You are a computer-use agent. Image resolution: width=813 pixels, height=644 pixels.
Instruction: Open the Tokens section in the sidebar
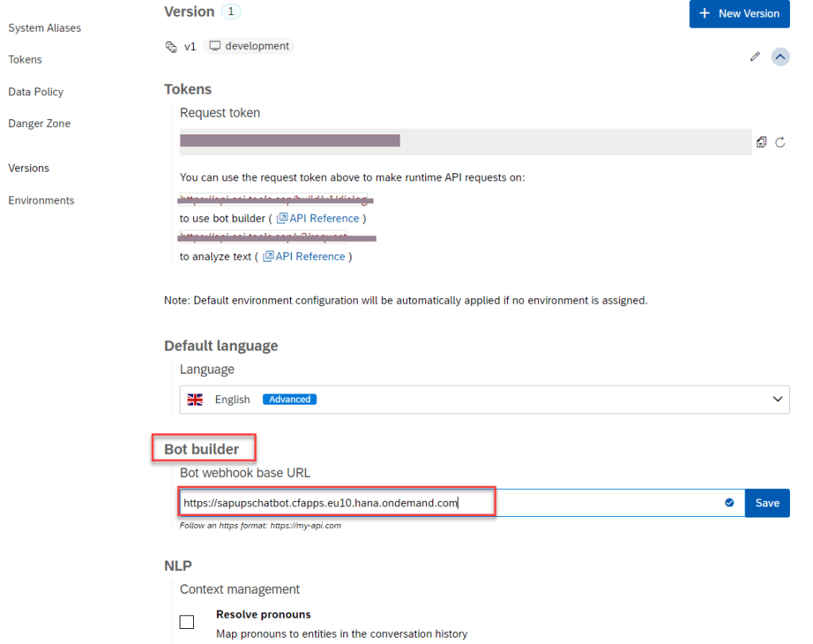[x=25, y=60]
